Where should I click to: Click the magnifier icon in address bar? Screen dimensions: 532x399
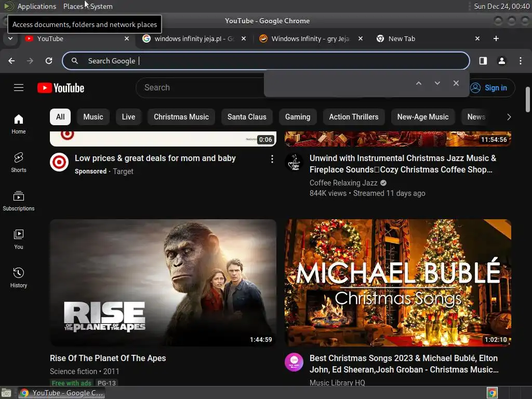coord(75,61)
